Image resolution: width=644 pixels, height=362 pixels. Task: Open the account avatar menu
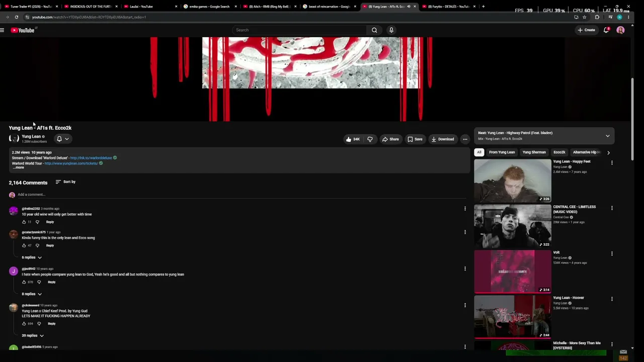[620, 30]
